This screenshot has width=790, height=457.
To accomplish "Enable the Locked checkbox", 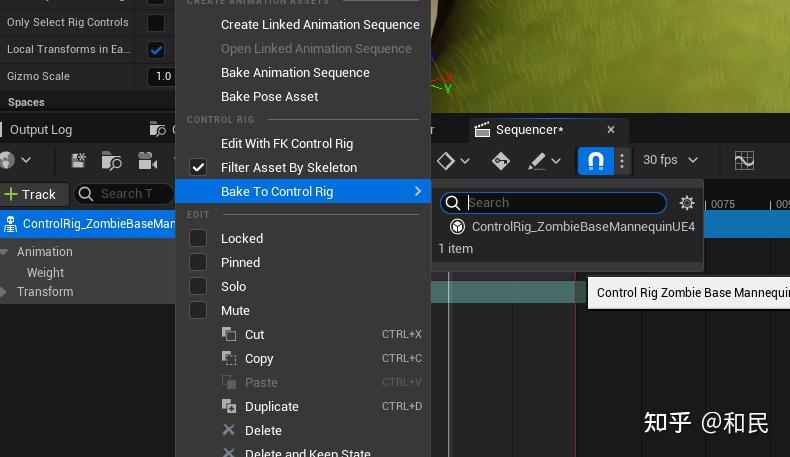I will [198, 238].
